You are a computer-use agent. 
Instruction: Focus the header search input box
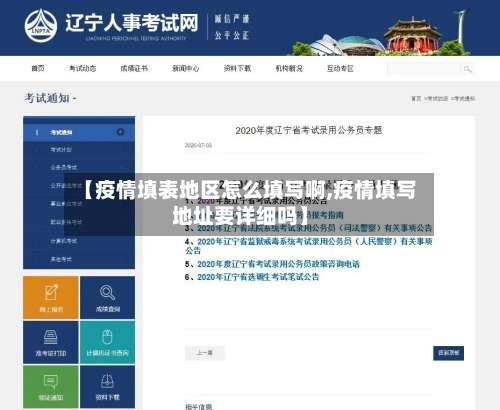(424, 69)
